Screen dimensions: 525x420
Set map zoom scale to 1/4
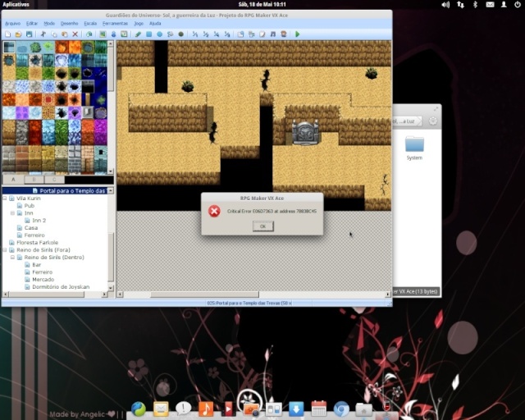217,34
